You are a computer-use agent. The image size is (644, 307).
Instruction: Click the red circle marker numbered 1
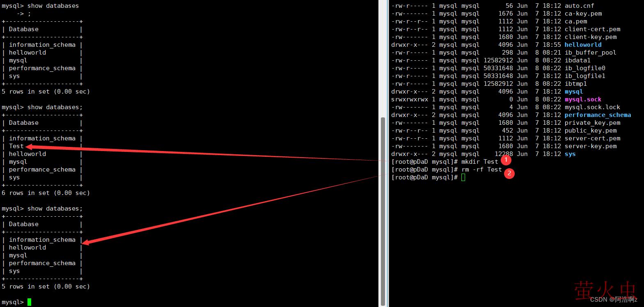[506, 160]
